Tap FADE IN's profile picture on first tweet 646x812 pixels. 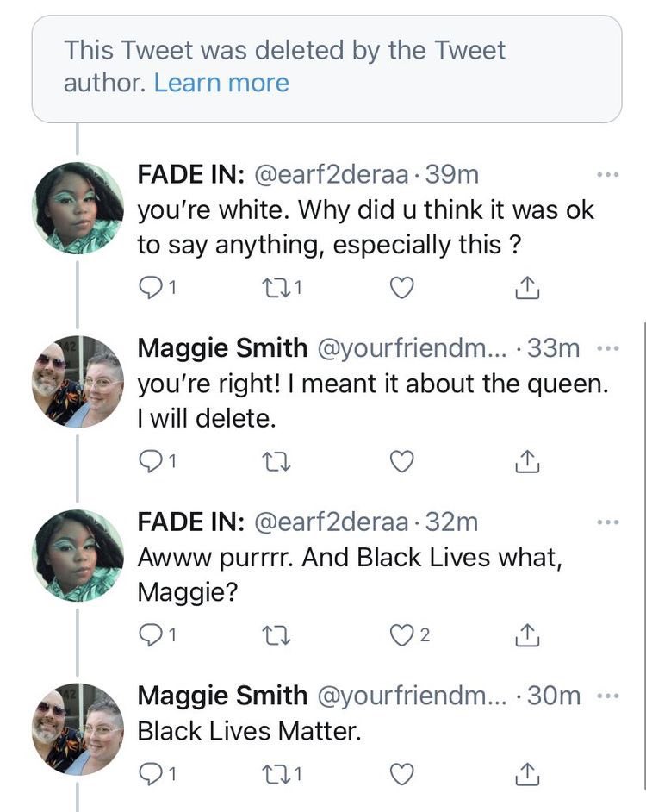click(78, 209)
